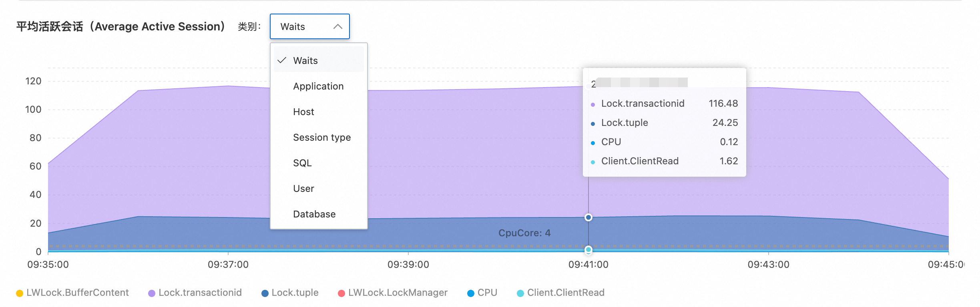The height and width of the screenshot is (307, 980).
Task: Select the SQL option in category menu
Action: coord(302,163)
